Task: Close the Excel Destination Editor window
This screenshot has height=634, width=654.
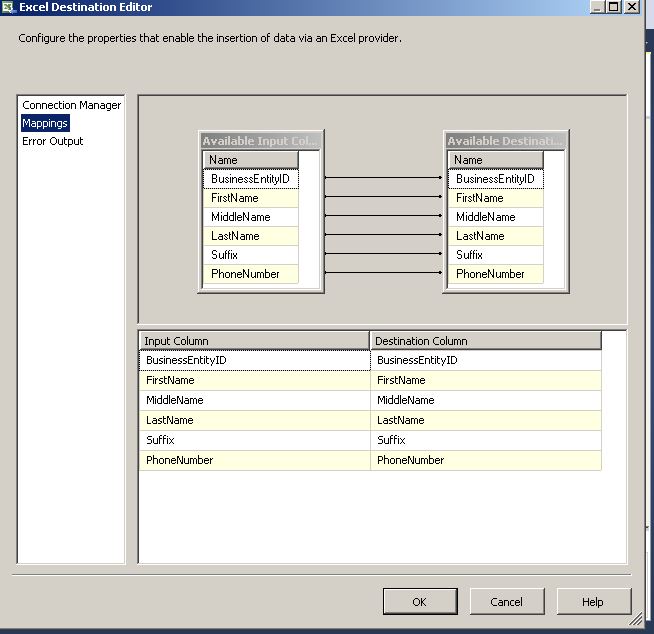Action: [x=631, y=7]
